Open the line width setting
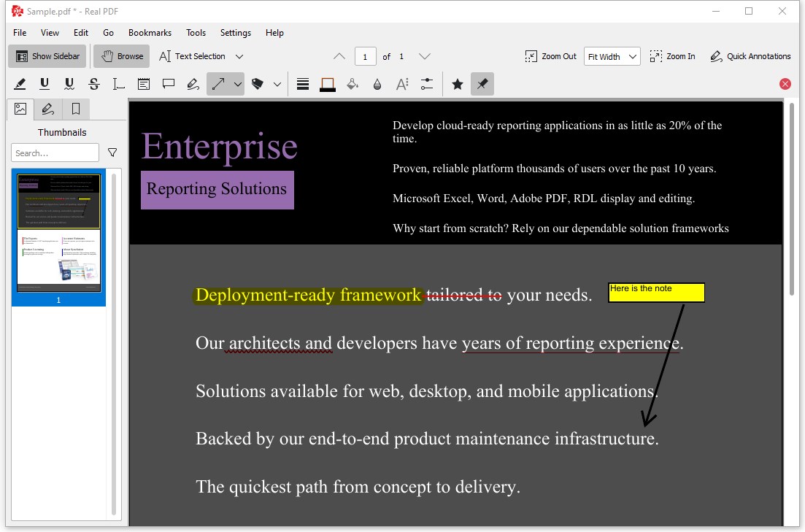805x532 pixels. point(303,84)
